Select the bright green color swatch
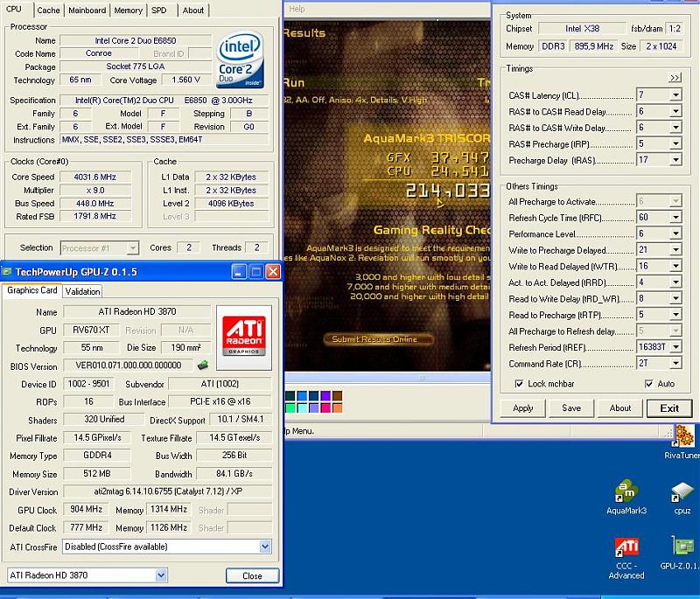Image resolution: width=700 pixels, height=599 pixels. pos(290,407)
